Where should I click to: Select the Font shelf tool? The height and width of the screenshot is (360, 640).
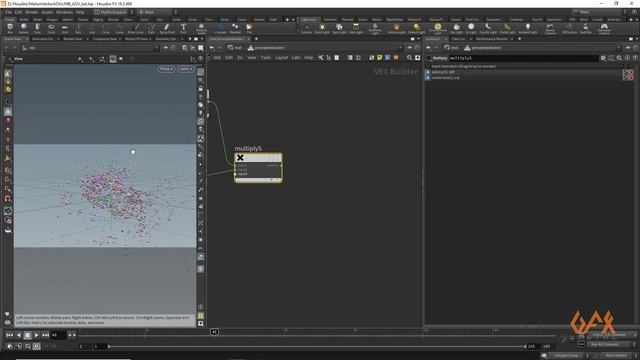(x=183, y=28)
